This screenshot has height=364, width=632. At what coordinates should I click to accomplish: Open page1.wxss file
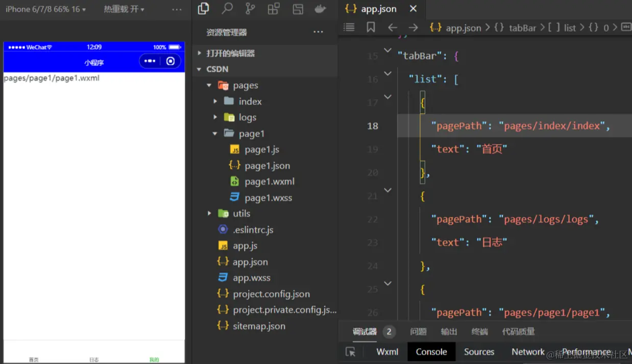[269, 198]
